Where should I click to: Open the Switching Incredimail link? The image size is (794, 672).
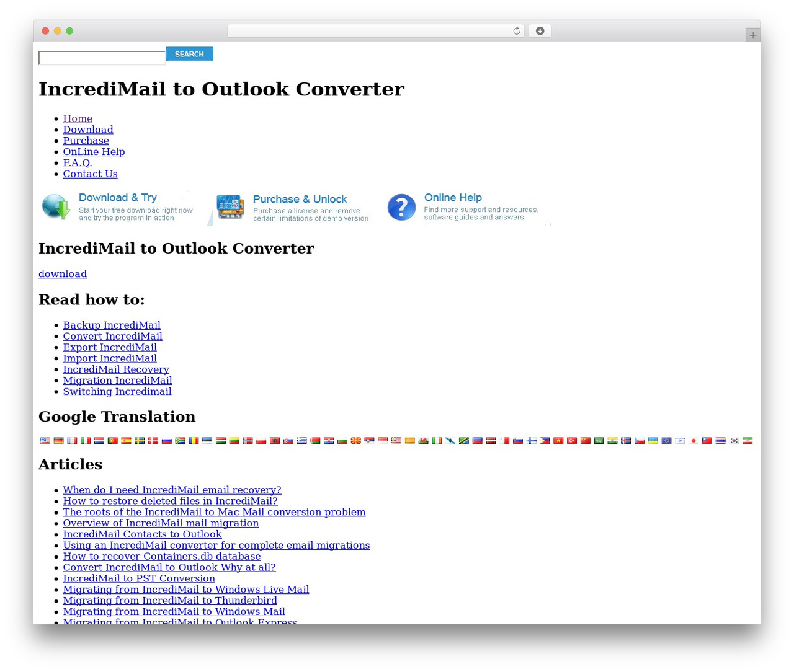point(117,392)
